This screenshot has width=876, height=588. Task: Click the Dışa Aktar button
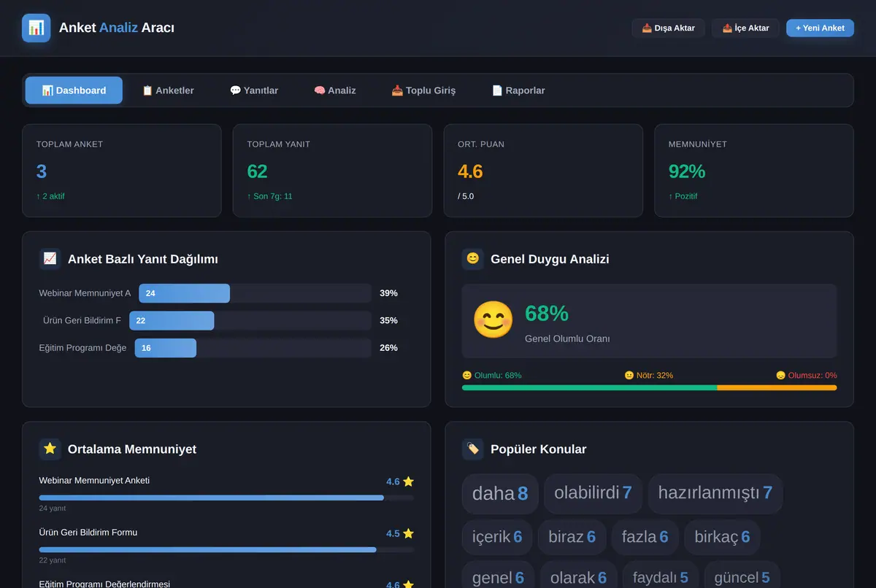(668, 28)
